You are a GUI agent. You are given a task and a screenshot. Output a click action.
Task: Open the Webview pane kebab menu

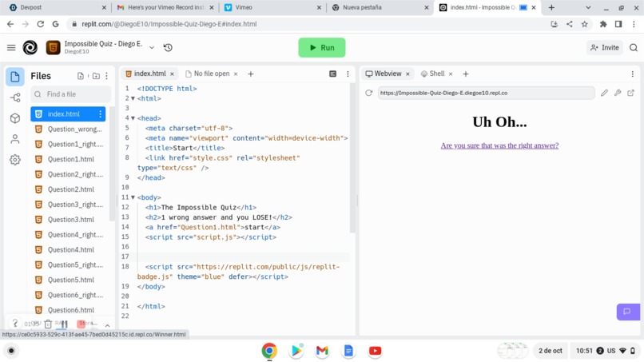tap(633, 74)
